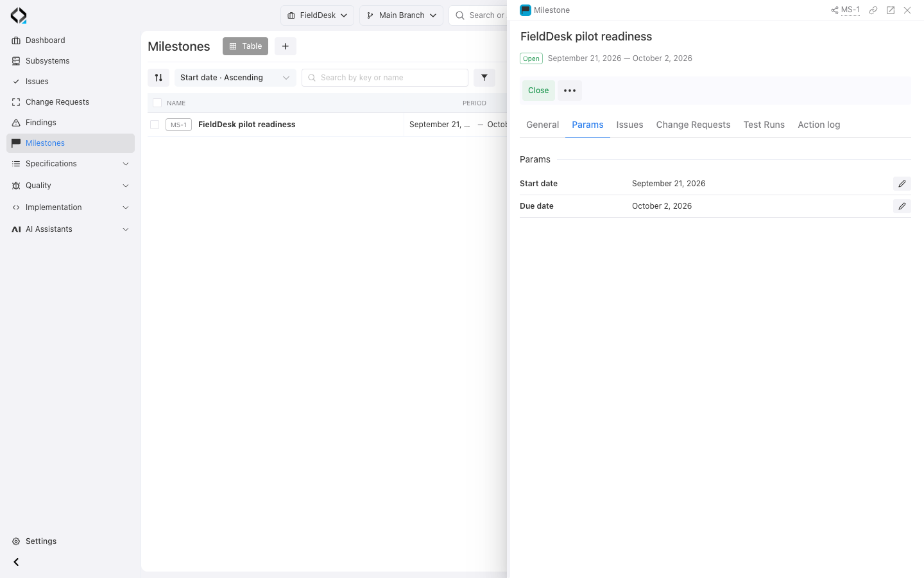
Task: Open the three-dots more actions menu
Action: pos(570,91)
